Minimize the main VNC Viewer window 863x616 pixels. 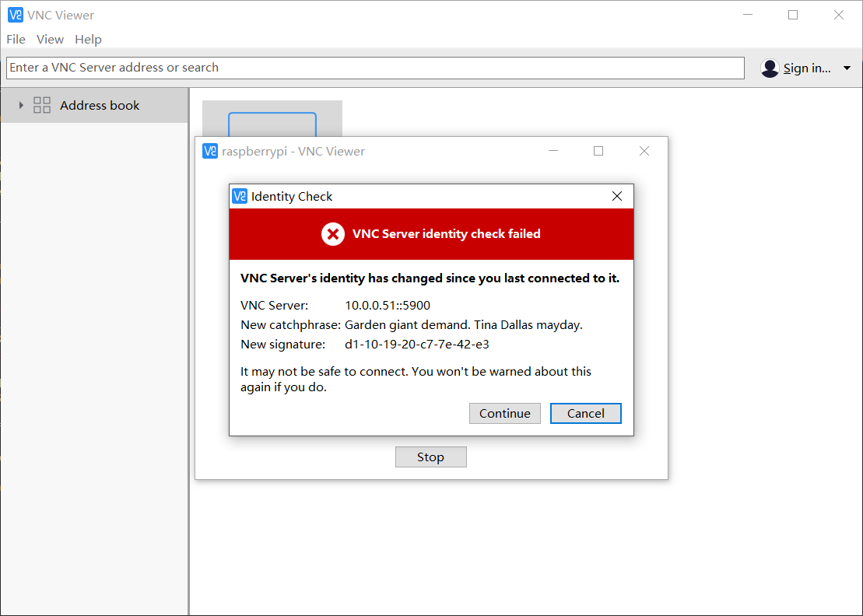(747, 15)
